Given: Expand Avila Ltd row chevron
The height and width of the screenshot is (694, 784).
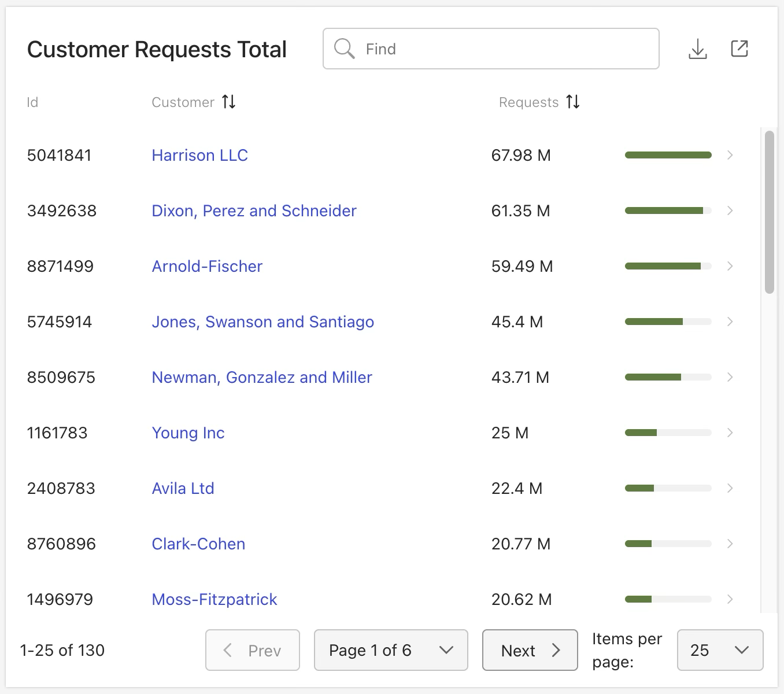Looking at the screenshot, I should [x=730, y=488].
